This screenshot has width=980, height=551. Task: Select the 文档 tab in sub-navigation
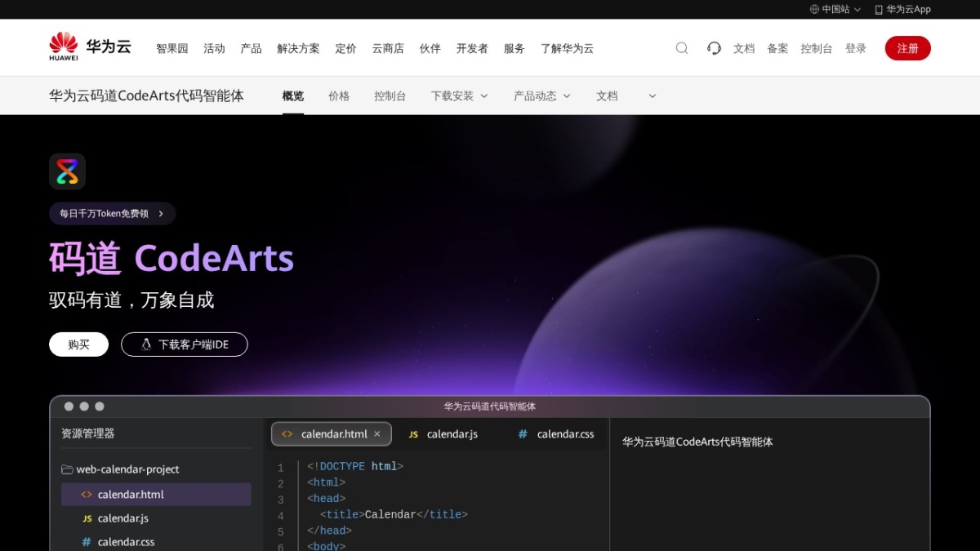point(607,96)
